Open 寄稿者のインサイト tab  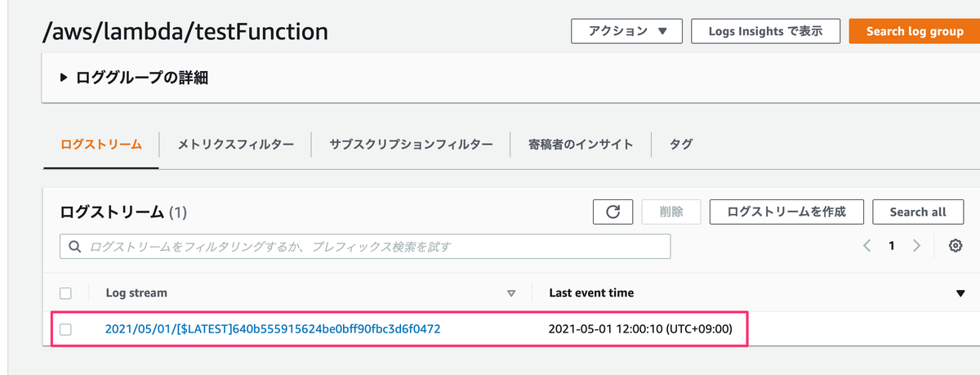581,145
